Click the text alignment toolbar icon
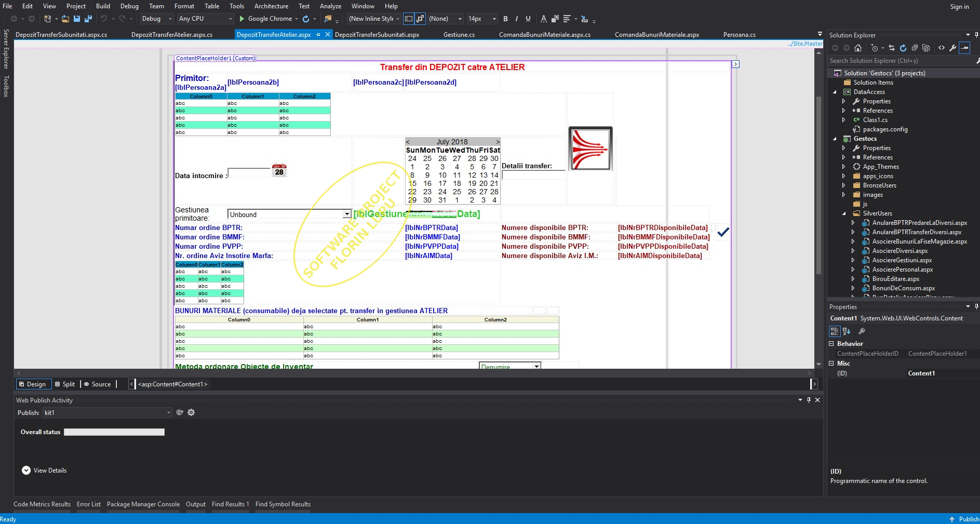 (x=567, y=19)
